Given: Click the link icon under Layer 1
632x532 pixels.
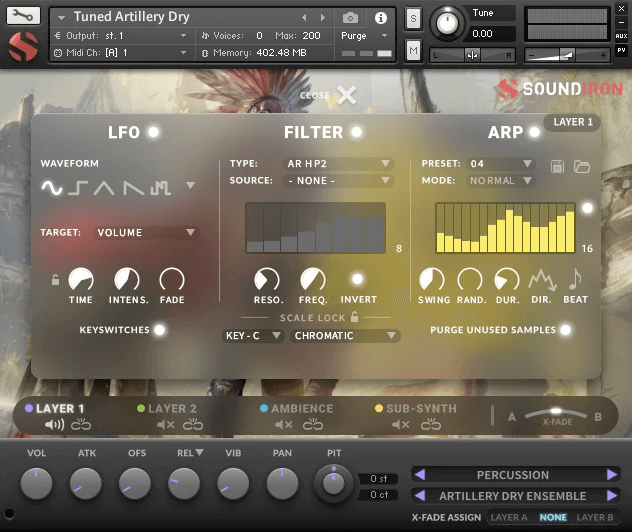Looking at the screenshot, I should point(81,424).
